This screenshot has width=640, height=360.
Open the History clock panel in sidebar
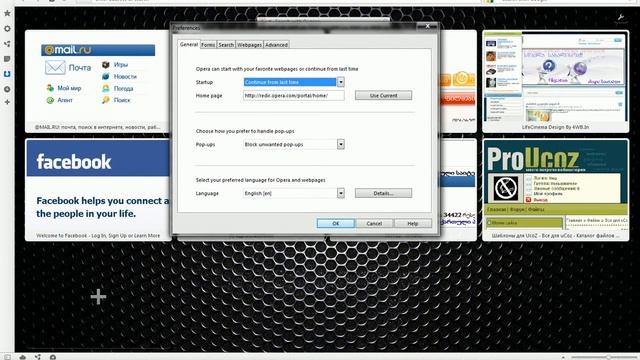[7, 89]
